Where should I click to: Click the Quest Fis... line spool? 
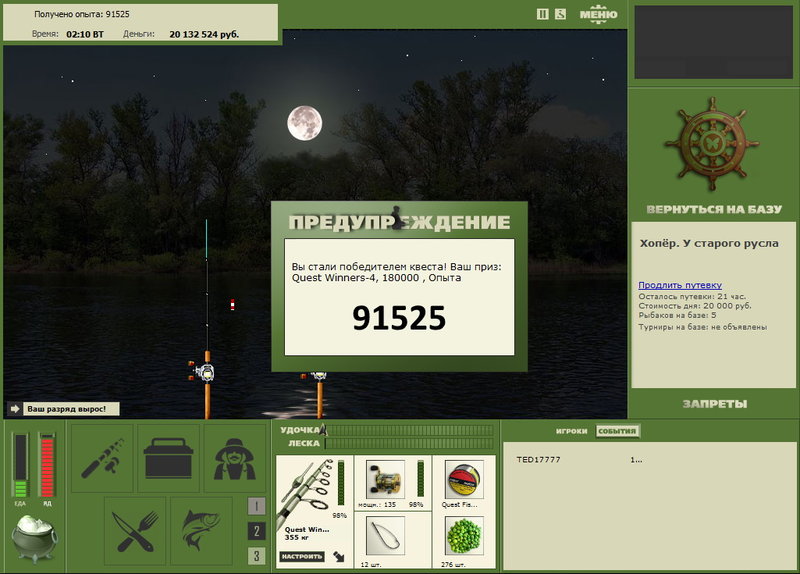click(464, 480)
